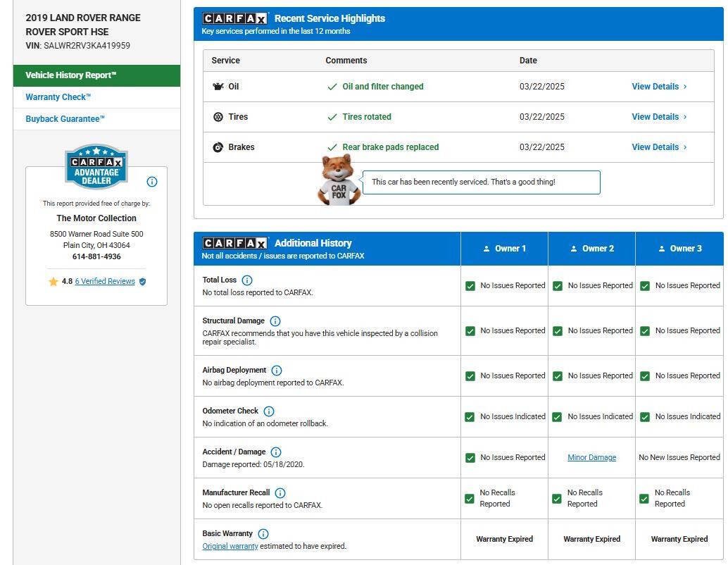
Task: Click the 4.8 dealer rating value
Action: [67, 282]
